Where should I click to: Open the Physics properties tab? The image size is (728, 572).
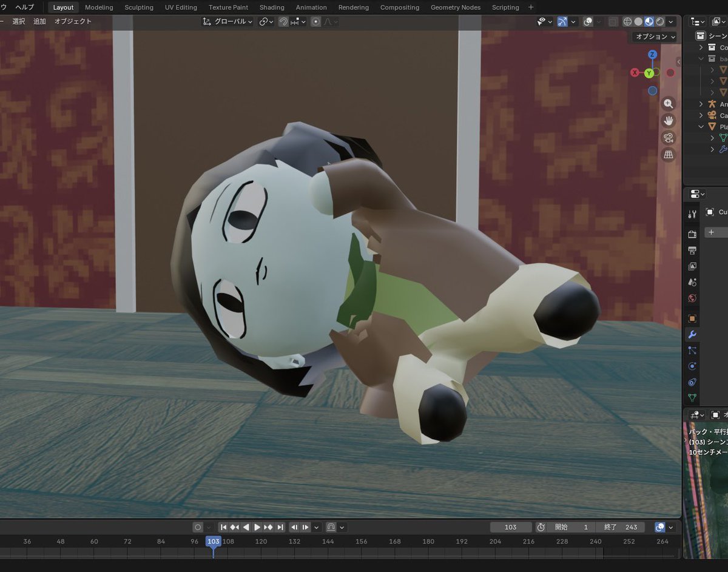click(x=692, y=366)
